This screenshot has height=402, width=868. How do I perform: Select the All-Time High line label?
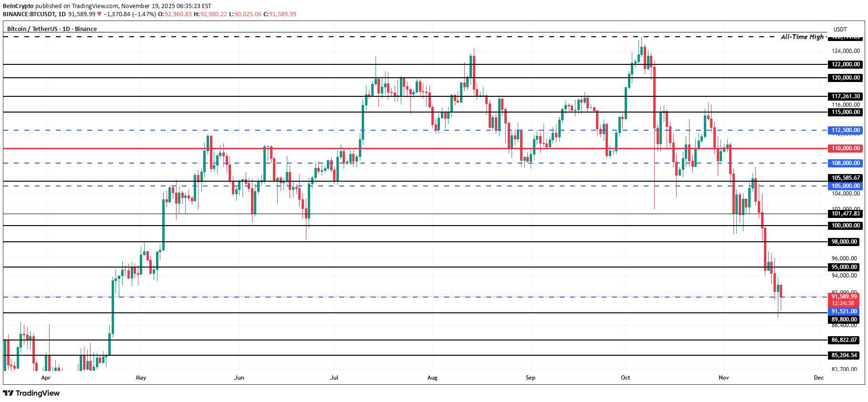click(x=802, y=37)
